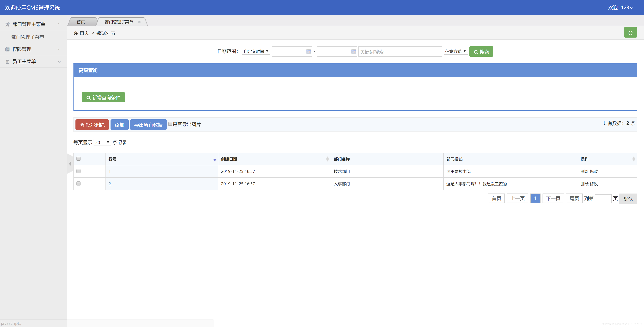Click the red 批量删除 button
Screen dimensions: 644x327
[92, 125]
